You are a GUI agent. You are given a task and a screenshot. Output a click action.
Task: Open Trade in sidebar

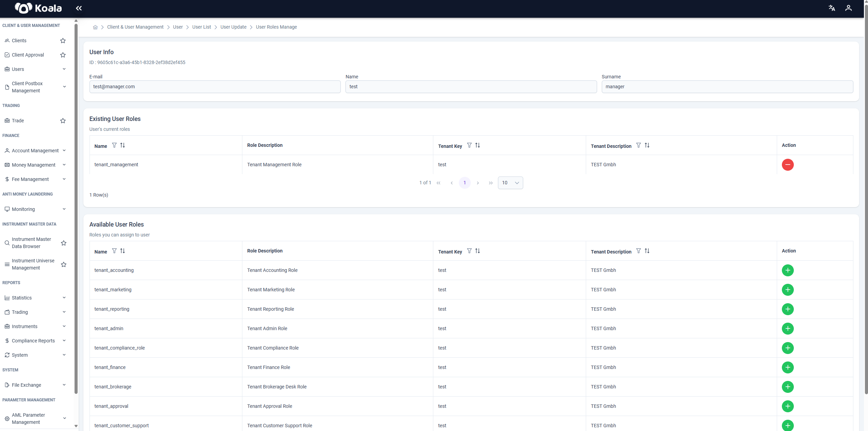(x=18, y=121)
